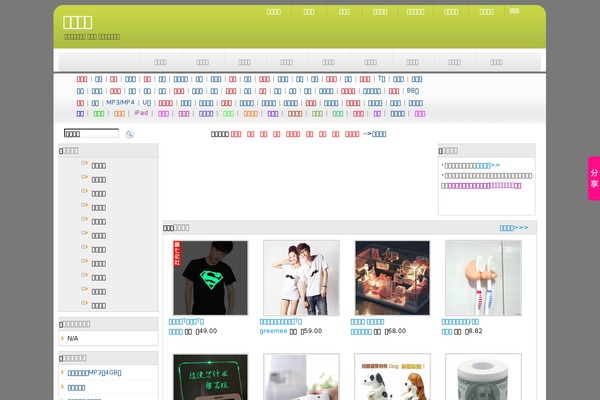
Task: Open the MP3/MP4 category link
Action: point(120,103)
